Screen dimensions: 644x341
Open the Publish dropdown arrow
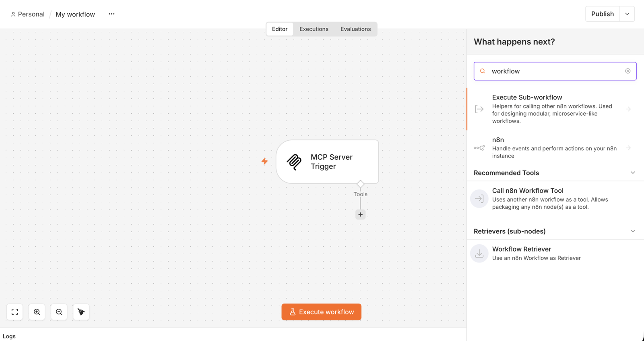pyautogui.click(x=627, y=14)
